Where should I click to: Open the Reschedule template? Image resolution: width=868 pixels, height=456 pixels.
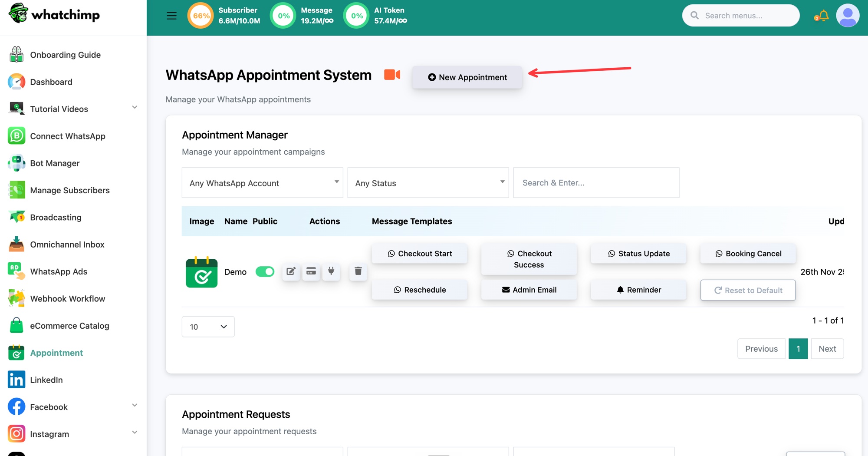pos(419,290)
